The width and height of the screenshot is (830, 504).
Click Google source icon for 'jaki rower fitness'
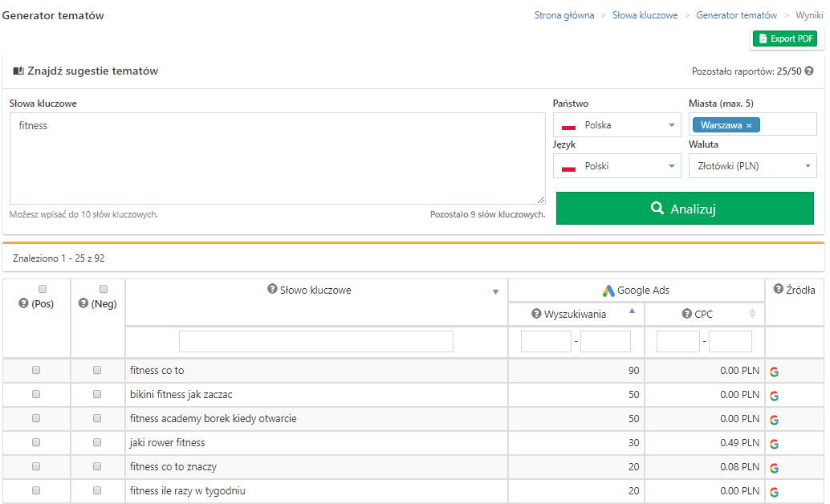[774, 444]
